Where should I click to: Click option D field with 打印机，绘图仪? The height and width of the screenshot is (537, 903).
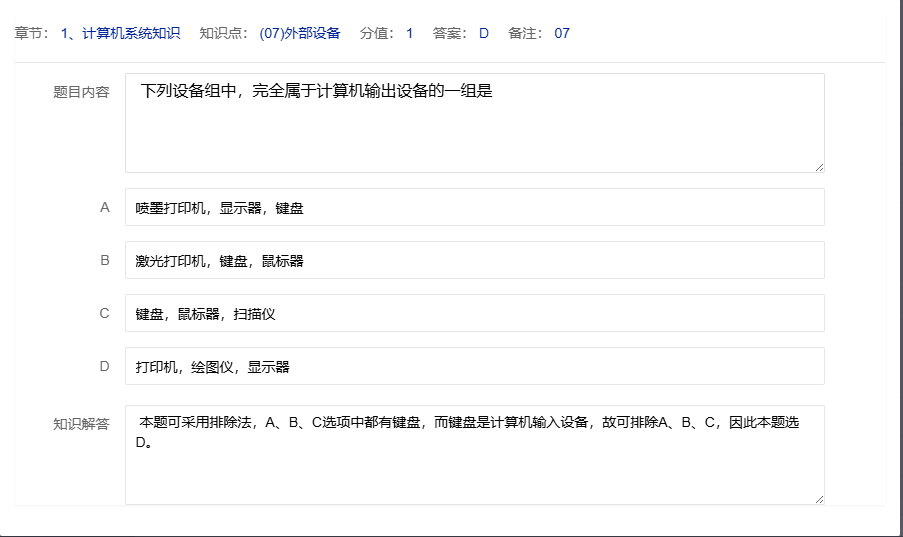coord(474,366)
